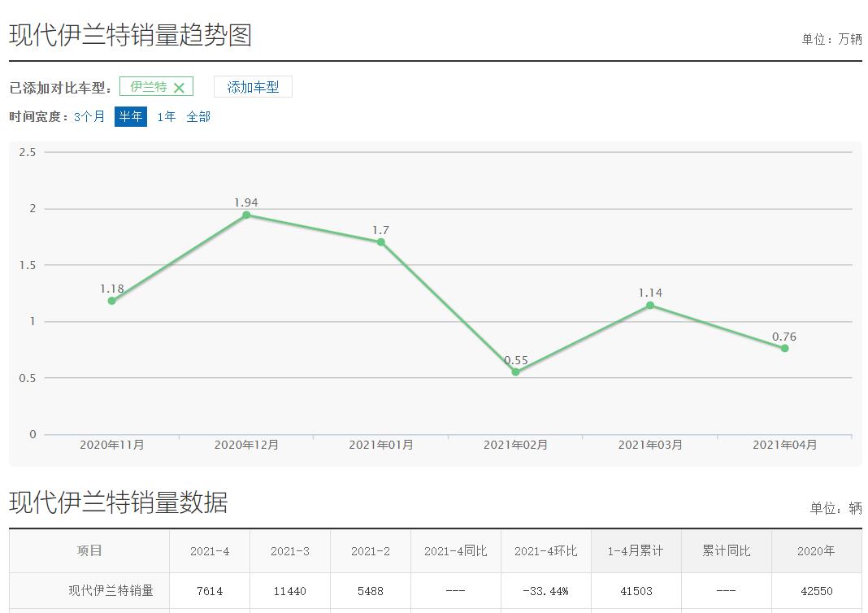This screenshot has width=868, height=613.
Task: Click the 2020年12月 axis label
Action: point(246,445)
